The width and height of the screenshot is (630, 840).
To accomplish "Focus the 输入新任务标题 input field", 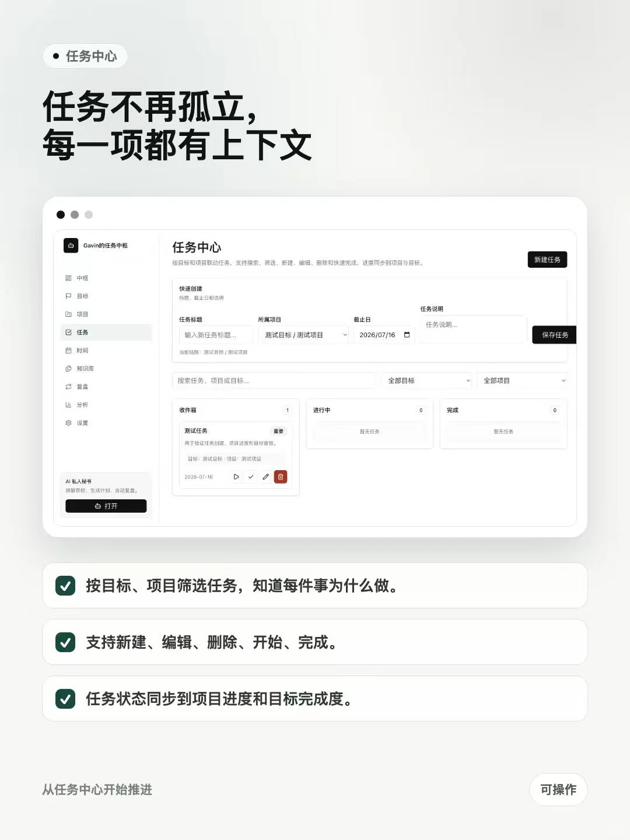I will pyautogui.click(x=216, y=335).
